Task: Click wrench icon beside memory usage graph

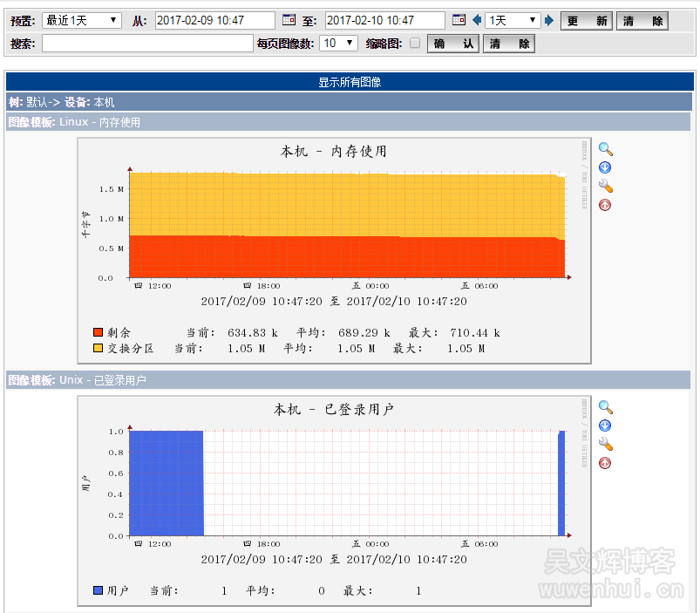Action: (x=605, y=186)
